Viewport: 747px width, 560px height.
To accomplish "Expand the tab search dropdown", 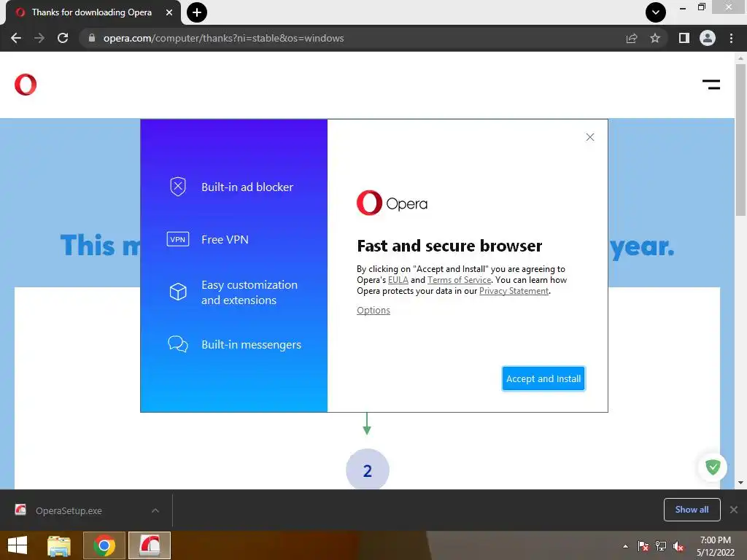I will click(x=656, y=12).
